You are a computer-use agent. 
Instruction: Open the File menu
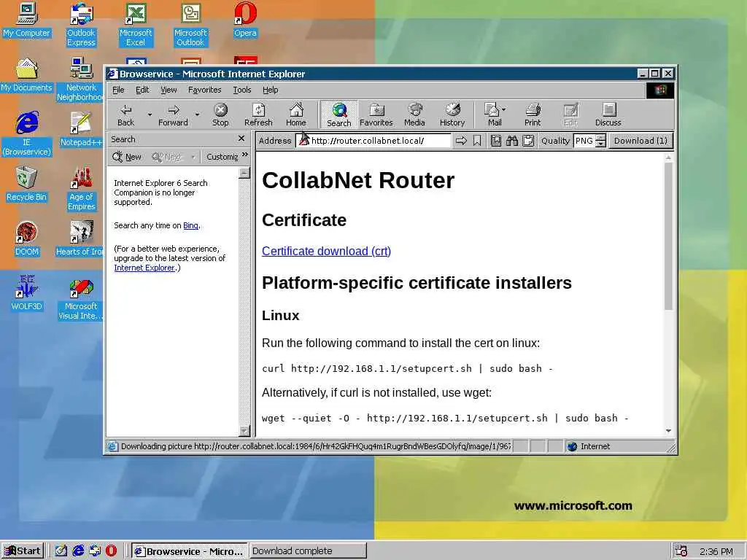(118, 90)
